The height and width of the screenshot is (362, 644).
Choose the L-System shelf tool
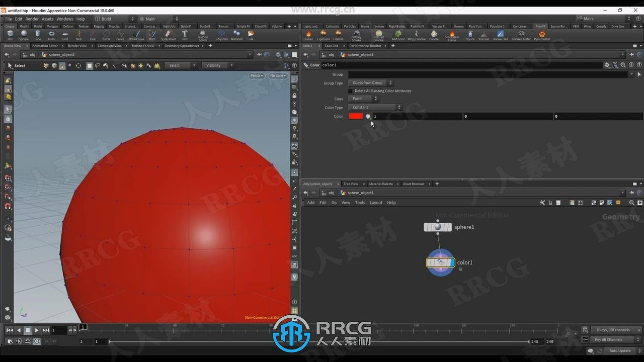[x=221, y=35]
